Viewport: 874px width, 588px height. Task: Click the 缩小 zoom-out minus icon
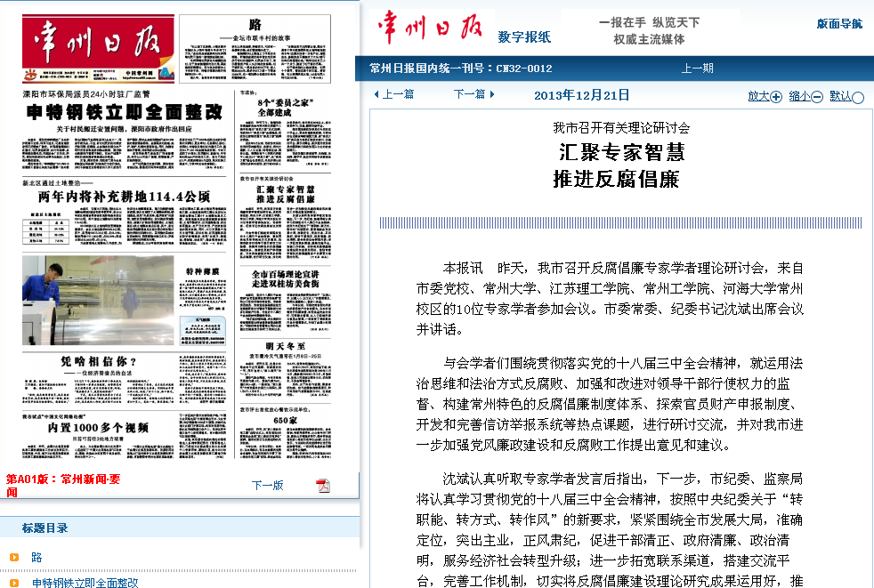(817, 97)
